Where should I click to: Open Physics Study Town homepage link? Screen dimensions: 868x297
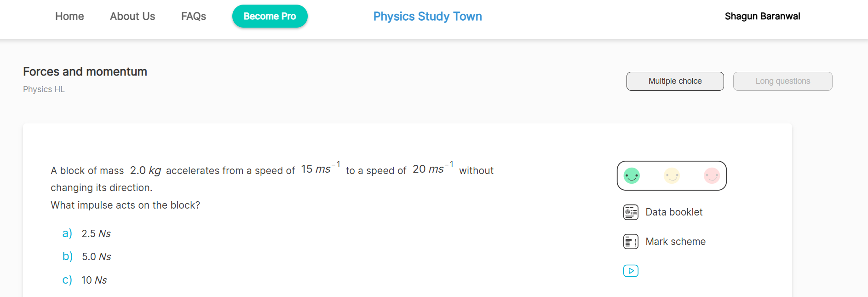pyautogui.click(x=427, y=17)
